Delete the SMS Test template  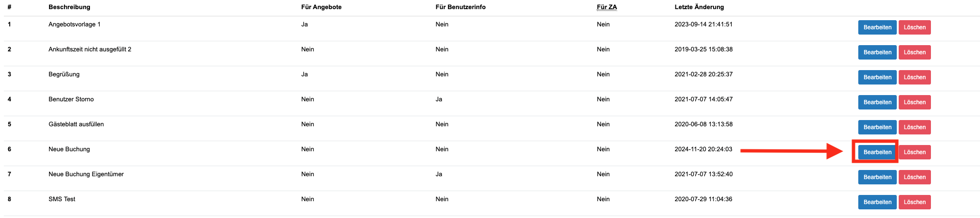click(x=914, y=202)
